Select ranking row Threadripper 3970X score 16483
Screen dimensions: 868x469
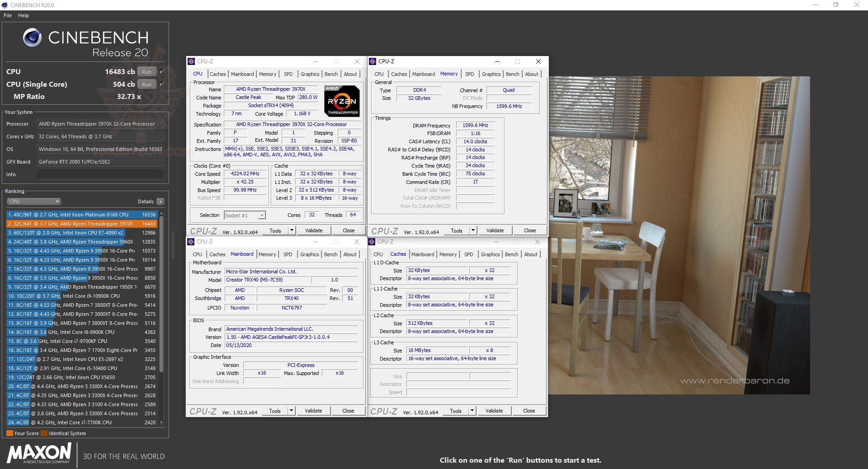(82, 224)
